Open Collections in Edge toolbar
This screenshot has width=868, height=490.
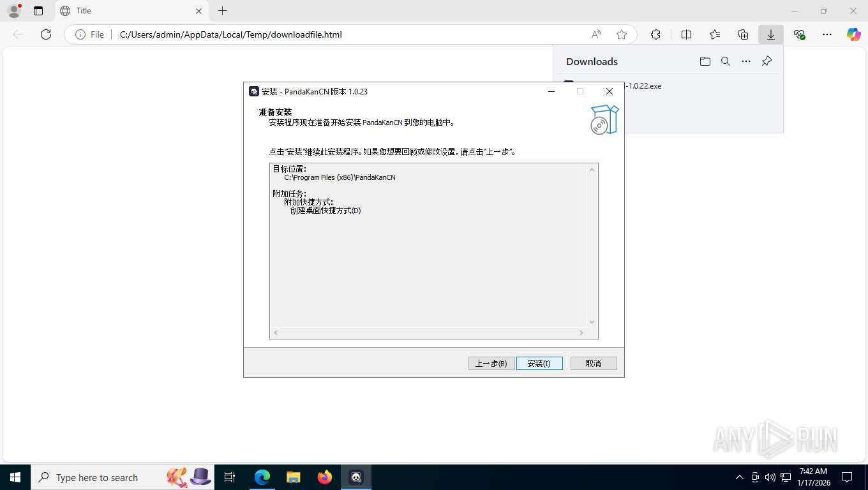pyautogui.click(x=743, y=34)
